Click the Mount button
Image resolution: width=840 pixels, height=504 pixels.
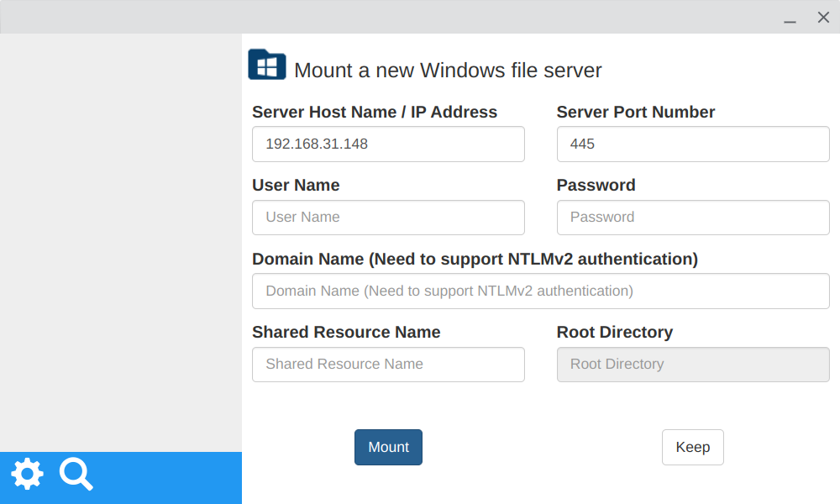click(x=388, y=447)
